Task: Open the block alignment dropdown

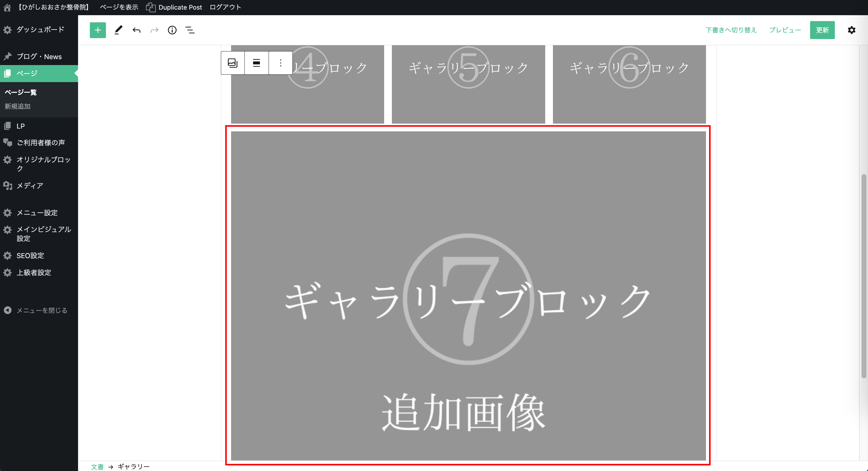Action: tap(256, 63)
